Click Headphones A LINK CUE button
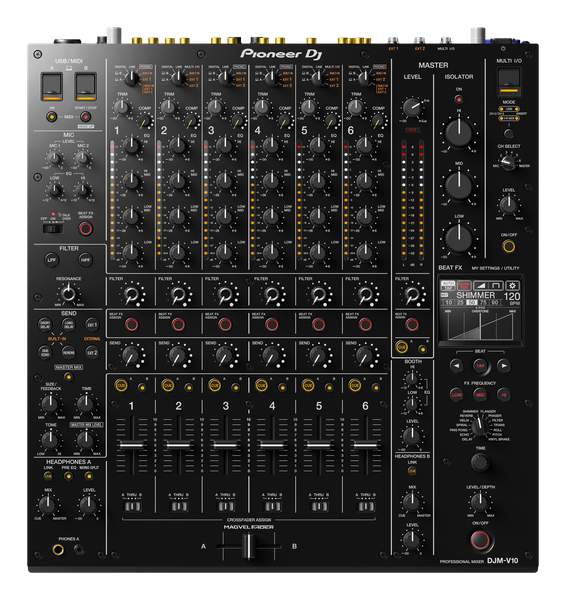This screenshot has height=600, width=566. coord(48,476)
